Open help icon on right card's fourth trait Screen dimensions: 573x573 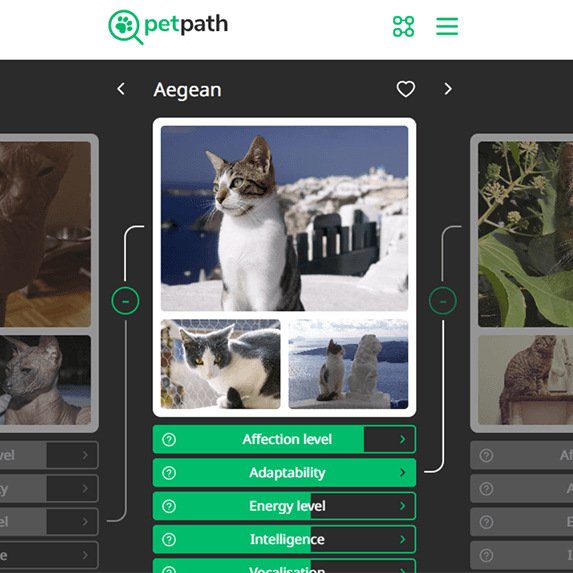point(486,555)
